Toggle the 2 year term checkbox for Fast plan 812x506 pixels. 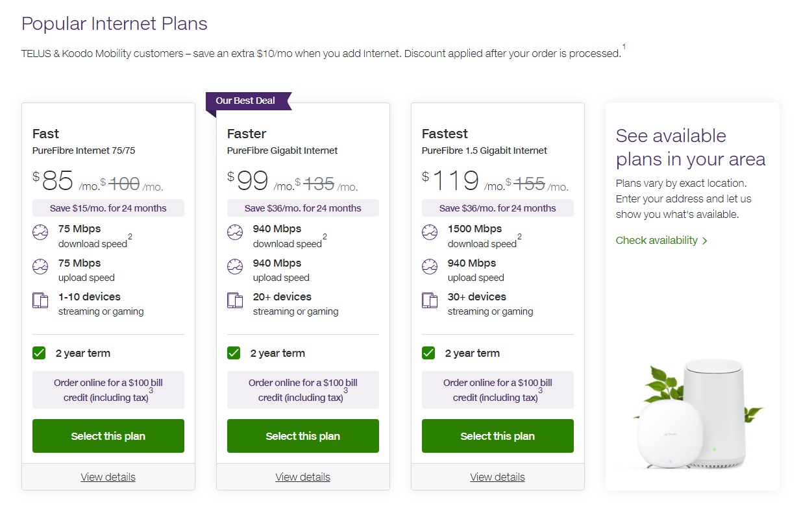coord(39,353)
